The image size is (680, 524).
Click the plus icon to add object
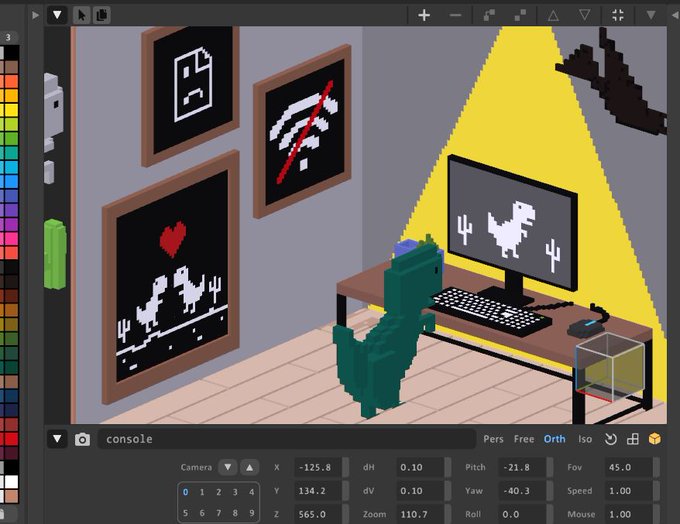tap(424, 15)
